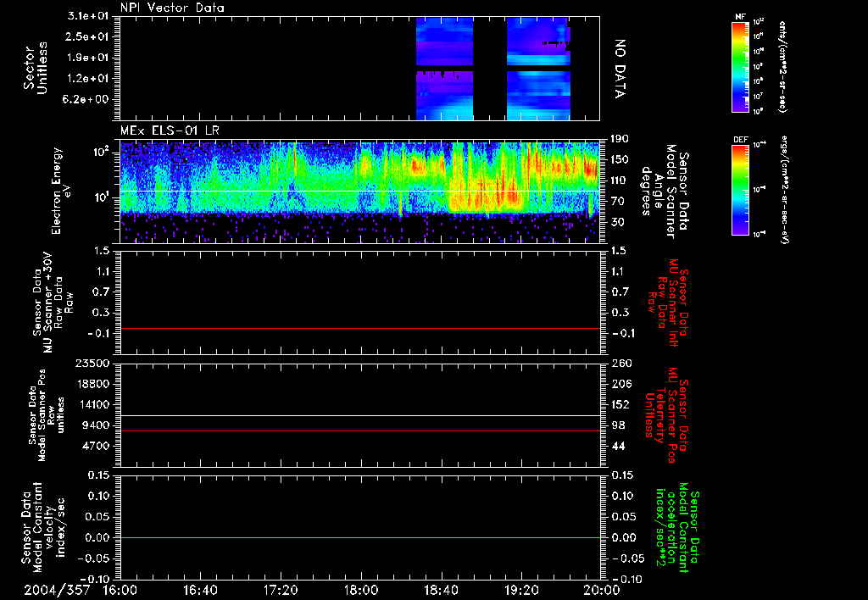Screen dimensions: 868x600
Task: Click the second NPI data block near 19:20
Action: click(538, 69)
